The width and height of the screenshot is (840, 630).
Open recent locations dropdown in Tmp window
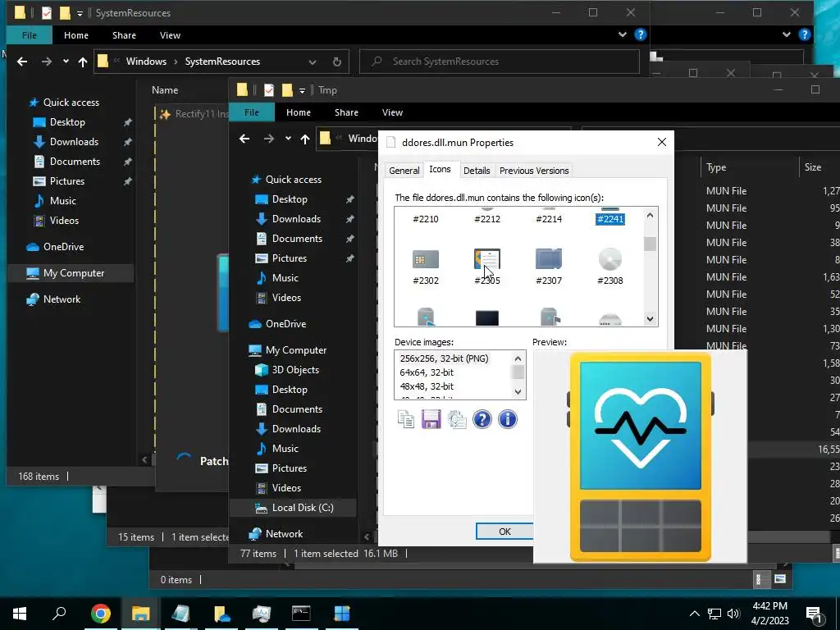pos(288,139)
